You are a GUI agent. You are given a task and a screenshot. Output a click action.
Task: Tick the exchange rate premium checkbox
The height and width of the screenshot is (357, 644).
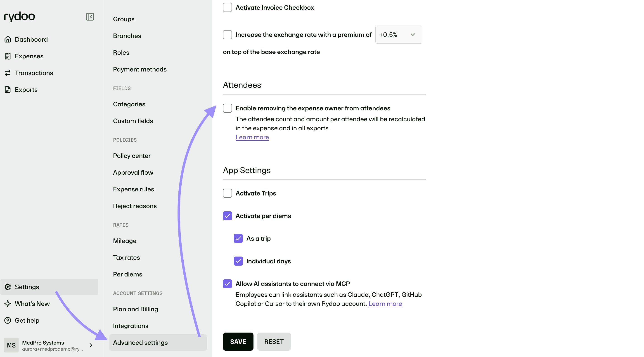click(227, 35)
